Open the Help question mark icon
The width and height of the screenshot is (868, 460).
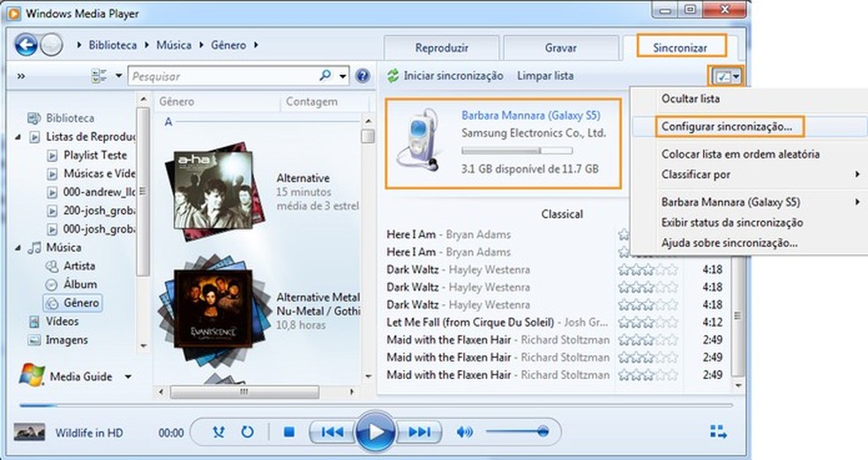point(362,77)
